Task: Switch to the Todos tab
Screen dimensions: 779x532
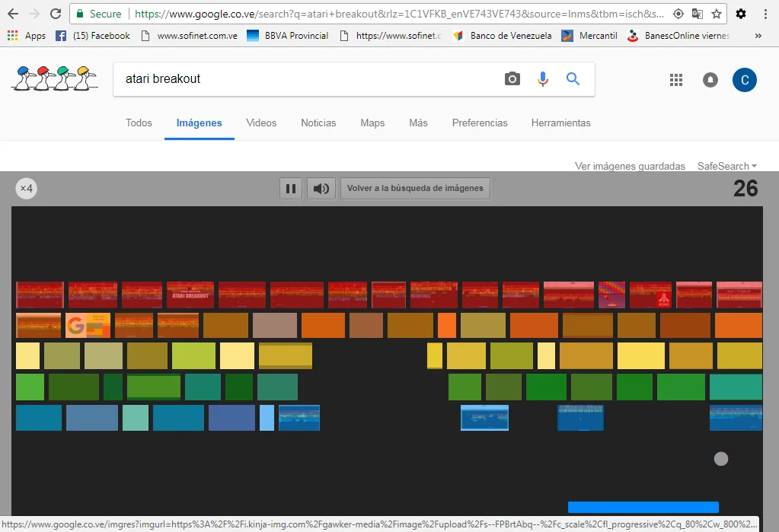Action: coord(139,123)
